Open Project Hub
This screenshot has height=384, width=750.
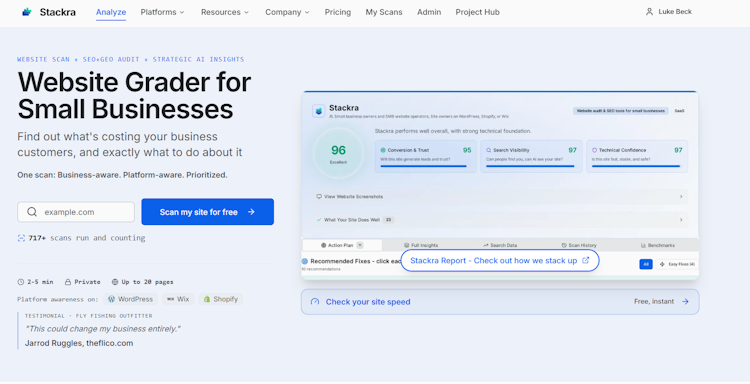tap(477, 12)
